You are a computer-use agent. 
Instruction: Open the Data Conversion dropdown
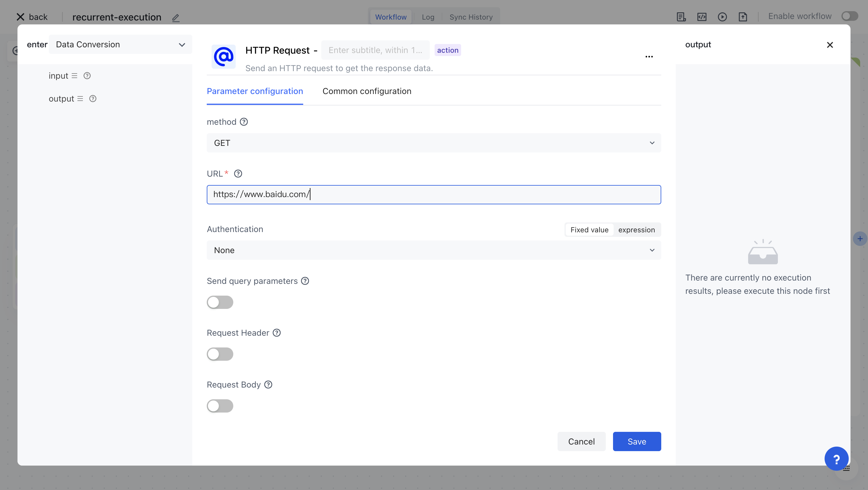point(120,45)
